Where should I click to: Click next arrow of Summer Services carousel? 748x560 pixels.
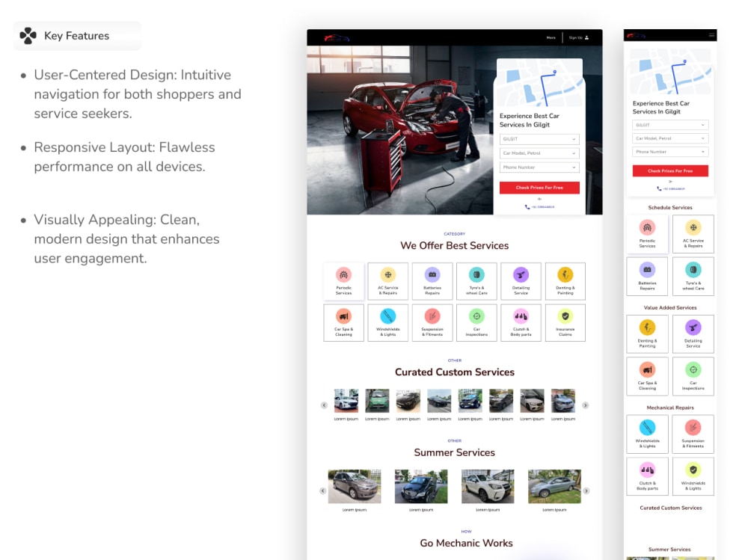pyautogui.click(x=586, y=490)
